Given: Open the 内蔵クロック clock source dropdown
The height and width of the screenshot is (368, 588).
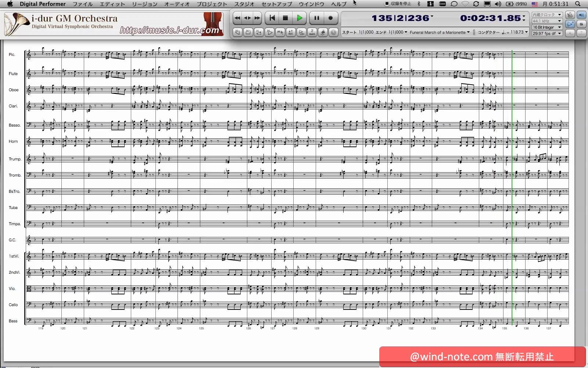Looking at the screenshot, I should (x=547, y=15).
